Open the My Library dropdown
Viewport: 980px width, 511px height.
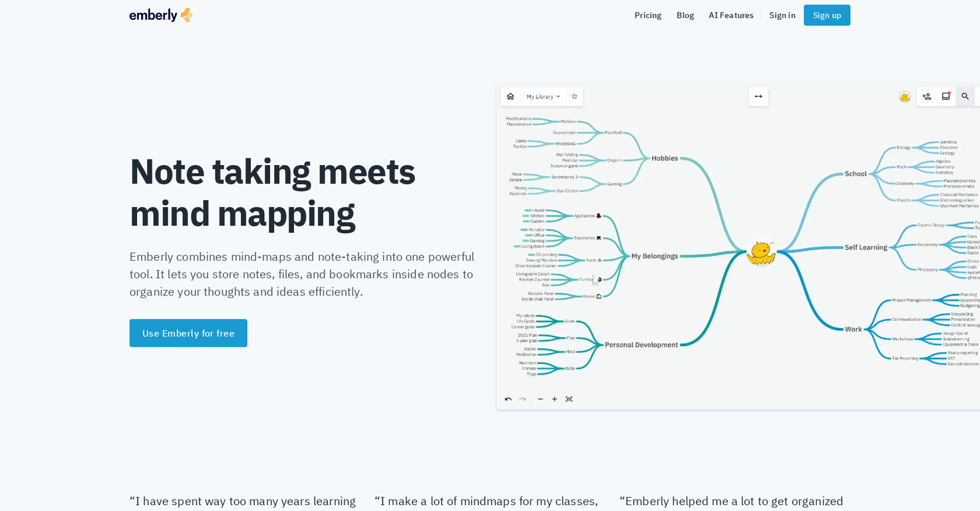click(544, 96)
